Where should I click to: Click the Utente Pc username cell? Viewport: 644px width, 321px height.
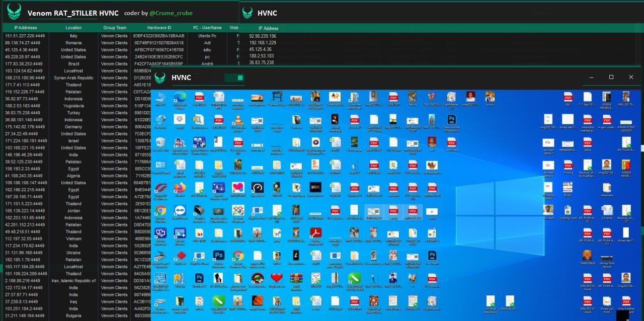(207, 36)
